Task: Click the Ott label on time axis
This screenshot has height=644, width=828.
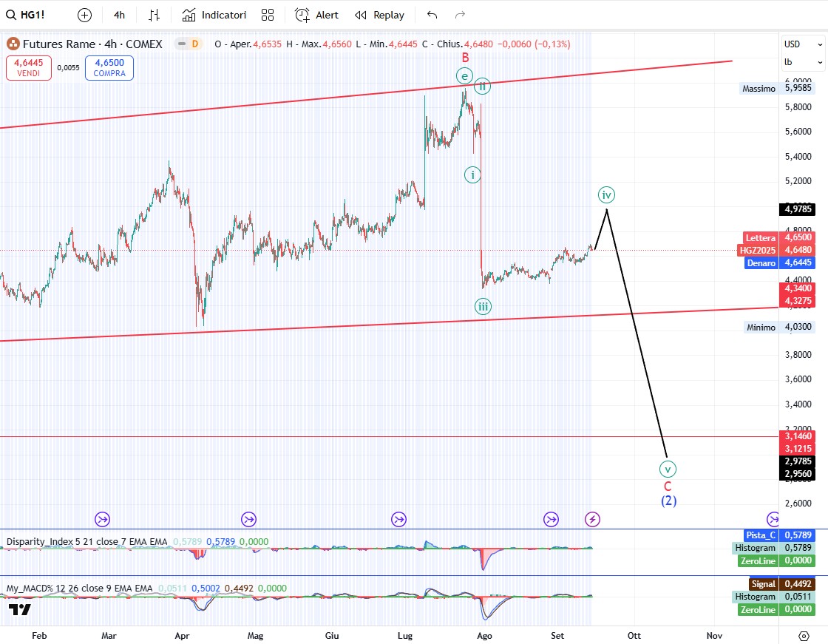Action: point(634,636)
